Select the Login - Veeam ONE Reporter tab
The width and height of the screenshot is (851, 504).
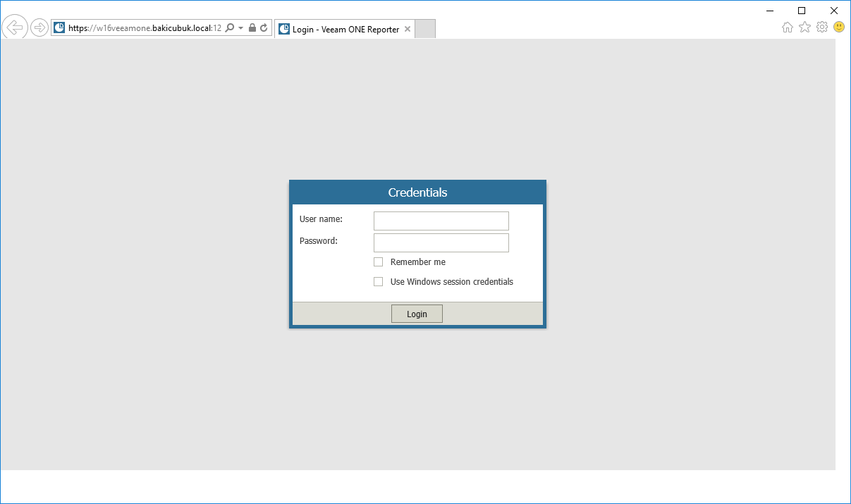point(345,29)
